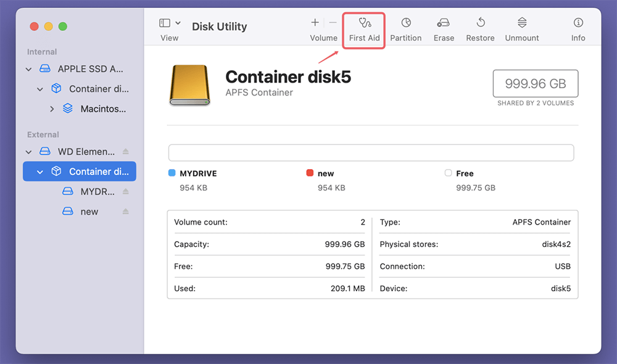617x364 pixels.
Task: Collapse the selected external container
Action: [x=40, y=172]
